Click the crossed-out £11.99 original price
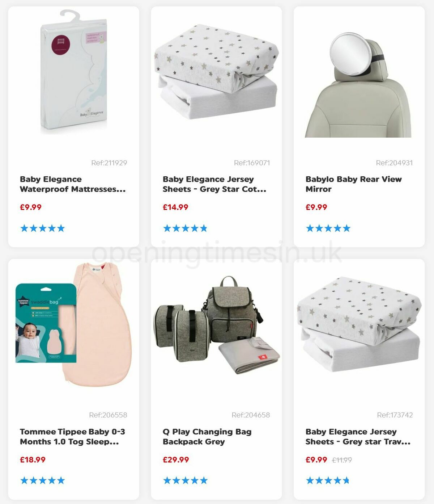 pos(342,460)
